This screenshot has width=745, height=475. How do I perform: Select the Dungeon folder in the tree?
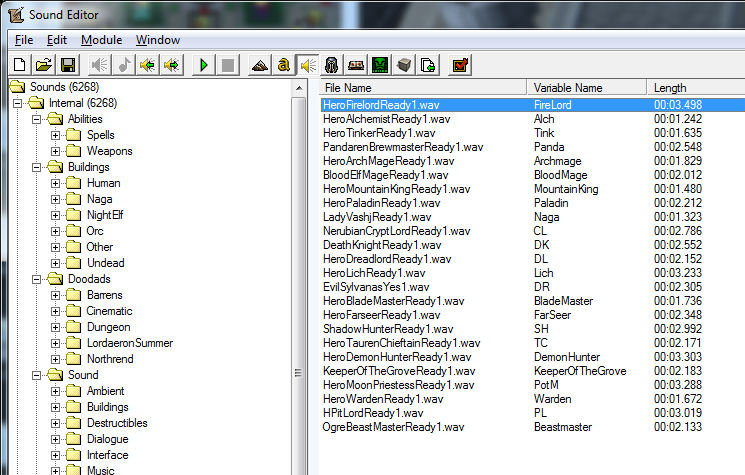tap(108, 327)
